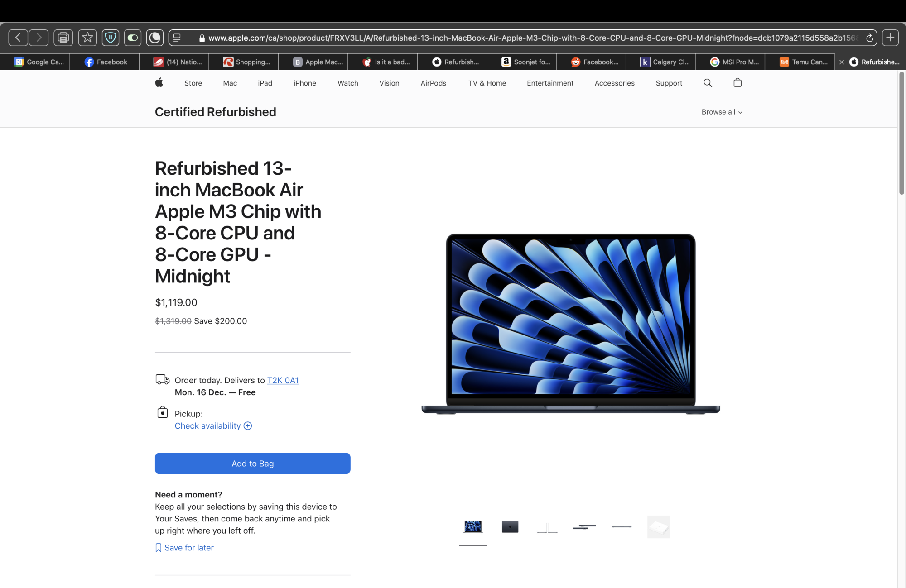
Task: Expand the TV & Home menu item
Action: tap(487, 82)
